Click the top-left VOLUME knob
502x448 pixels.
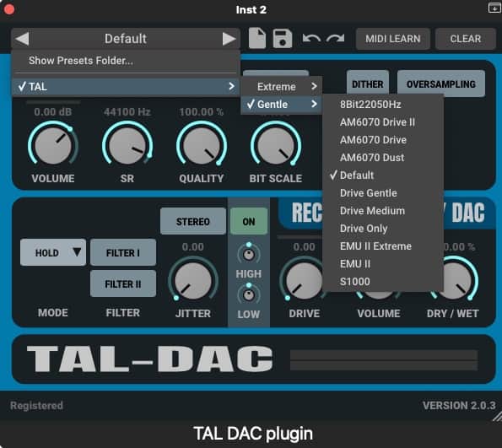pyautogui.click(x=53, y=145)
